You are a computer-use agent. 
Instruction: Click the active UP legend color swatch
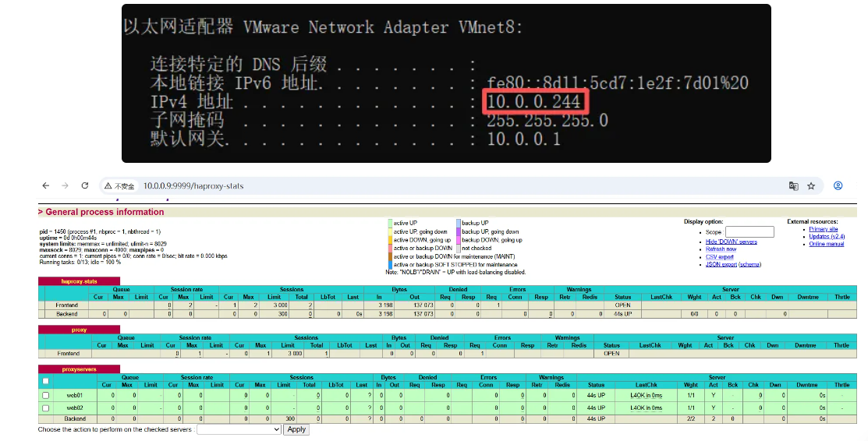[x=390, y=223]
